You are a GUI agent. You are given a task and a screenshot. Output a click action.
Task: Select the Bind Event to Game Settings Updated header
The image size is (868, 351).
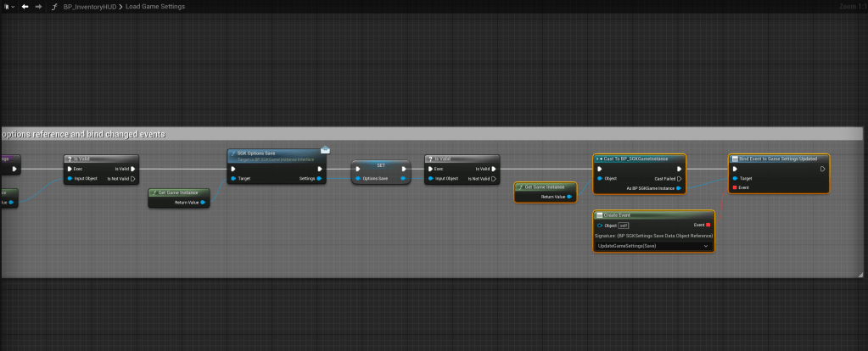(x=778, y=159)
